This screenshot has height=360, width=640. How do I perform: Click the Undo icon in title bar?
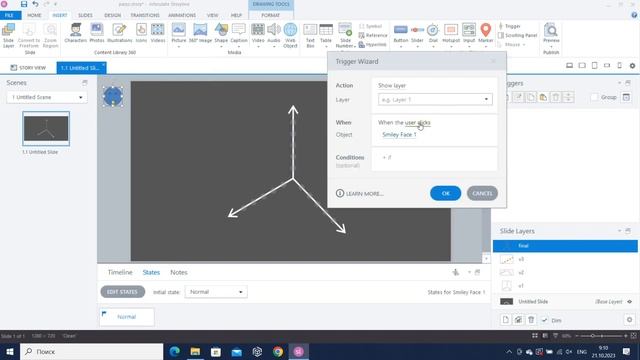tap(36, 4)
